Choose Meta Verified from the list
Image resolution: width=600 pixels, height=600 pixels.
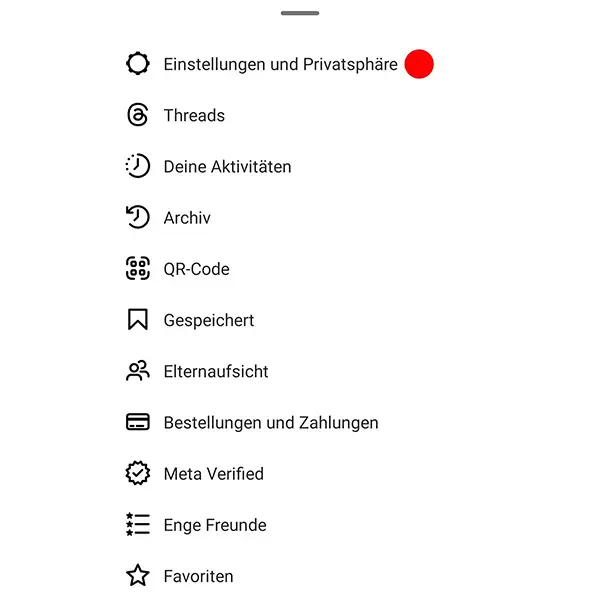click(x=214, y=474)
